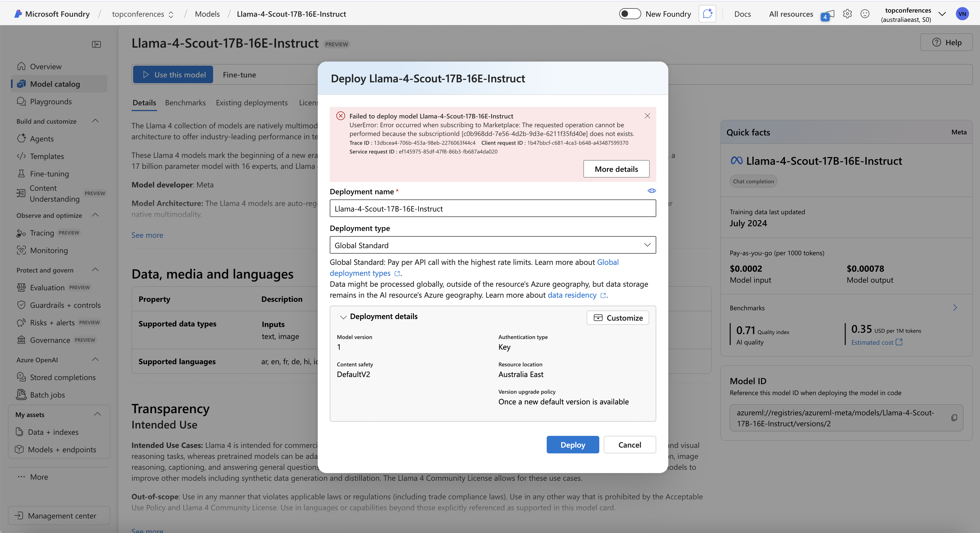Image resolution: width=980 pixels, height=533 pixels.
Task: Open Existing deployments tab
Action: click(x=251, y=103)
